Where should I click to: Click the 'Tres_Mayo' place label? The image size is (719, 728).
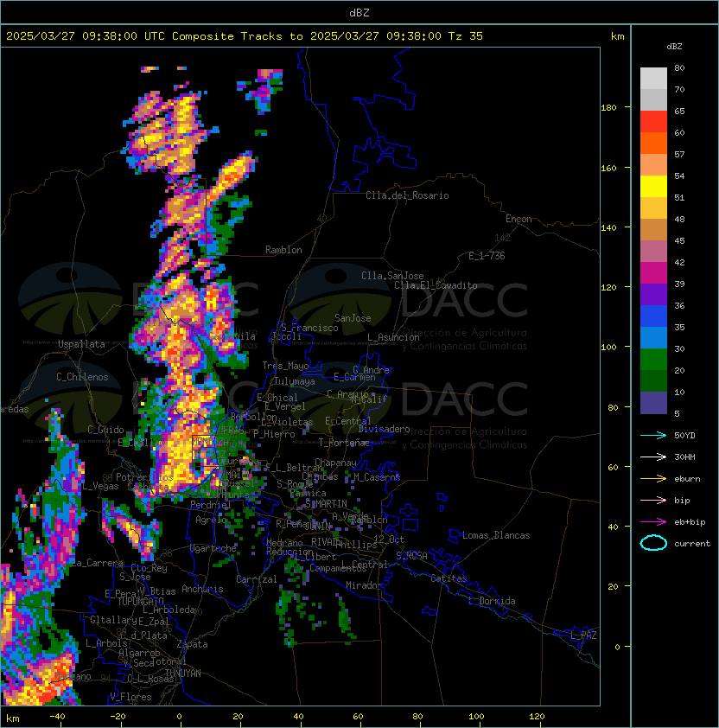285,366
